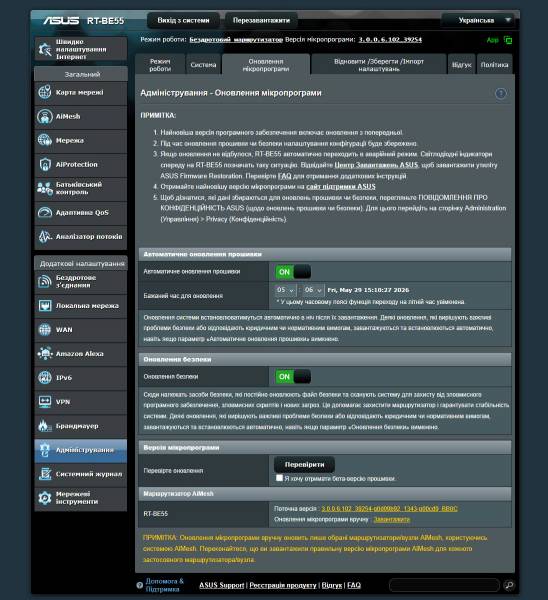Click the AiMesh sidebar icon

[45, 116]
